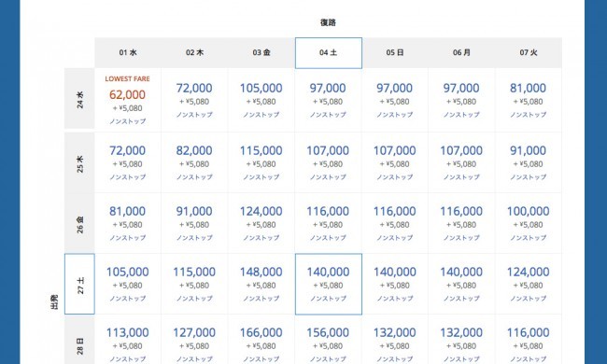Pick the 82,000 fare on 25 木
This screenshot has width=607, height=364.
tap(194, 162)
